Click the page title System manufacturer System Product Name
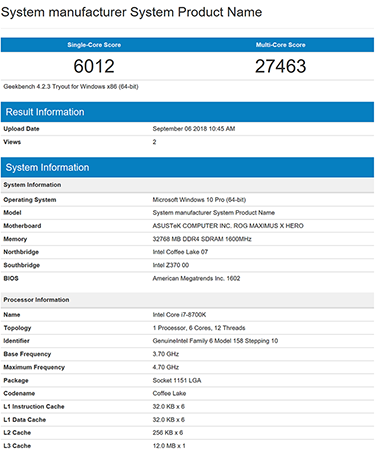The width and height of the screenshot is (375, 457). 131,12
